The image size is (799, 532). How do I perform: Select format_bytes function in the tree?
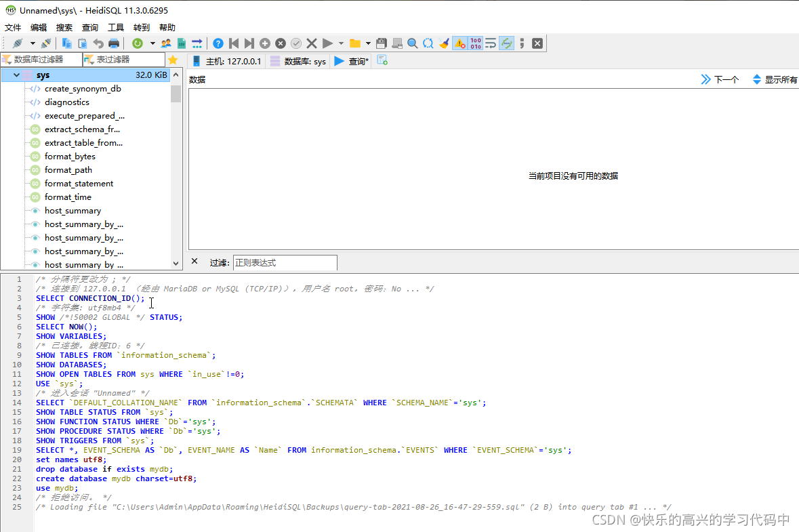(x=70, y=157)
